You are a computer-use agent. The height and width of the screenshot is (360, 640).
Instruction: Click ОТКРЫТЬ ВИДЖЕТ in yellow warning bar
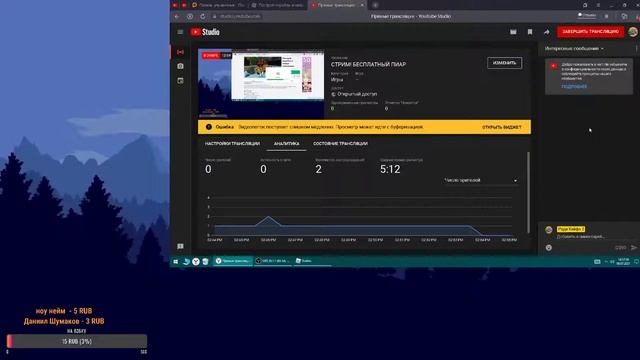coord(502,127)
